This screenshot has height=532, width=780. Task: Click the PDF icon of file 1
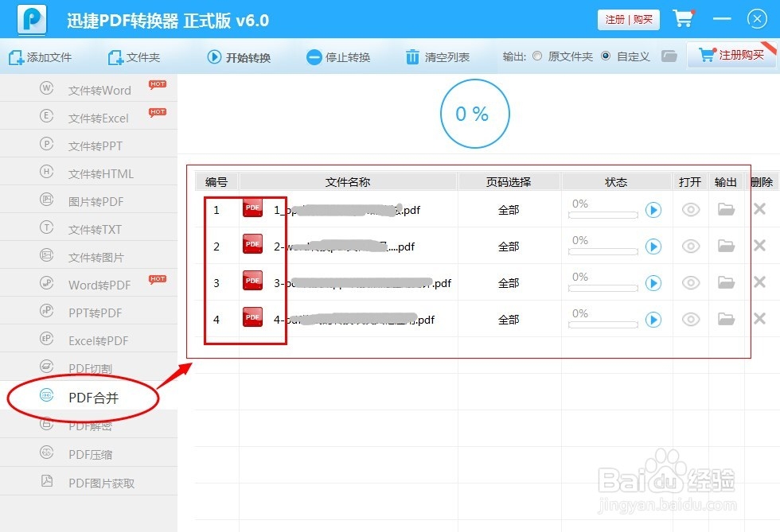pyautogui.click(x=253, y=208)
